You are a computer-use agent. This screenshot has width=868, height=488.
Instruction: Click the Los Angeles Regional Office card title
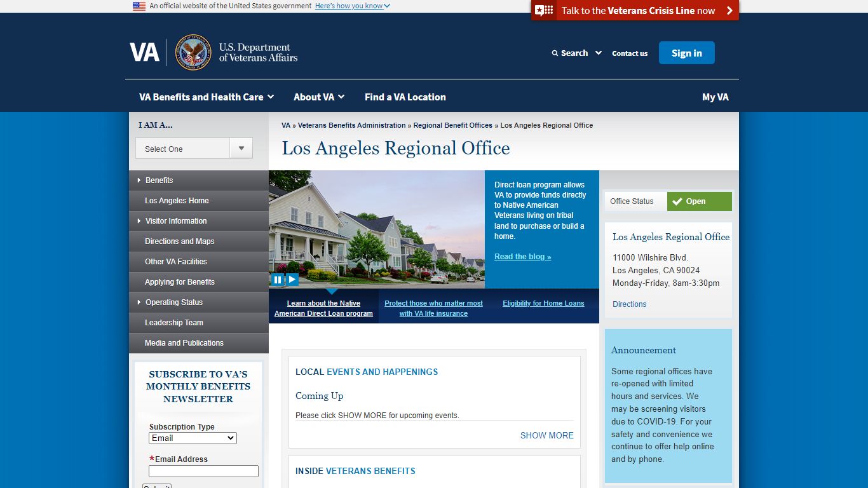[x=671, y=237]
